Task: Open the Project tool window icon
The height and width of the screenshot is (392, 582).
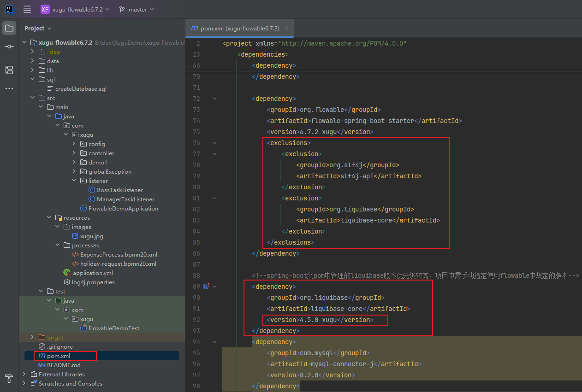Action: tap(9, 28)
